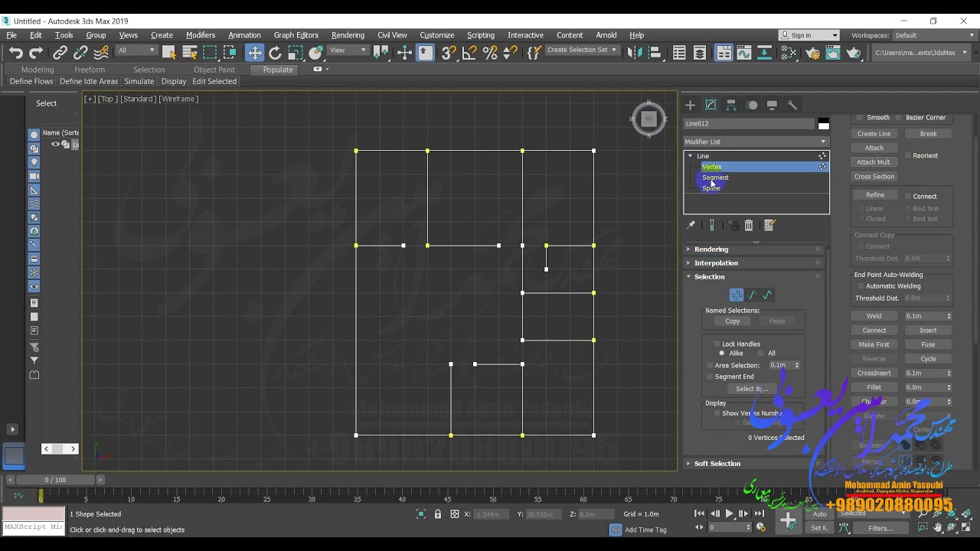Open the Rendered Frame Window icon

click(833, 53)
